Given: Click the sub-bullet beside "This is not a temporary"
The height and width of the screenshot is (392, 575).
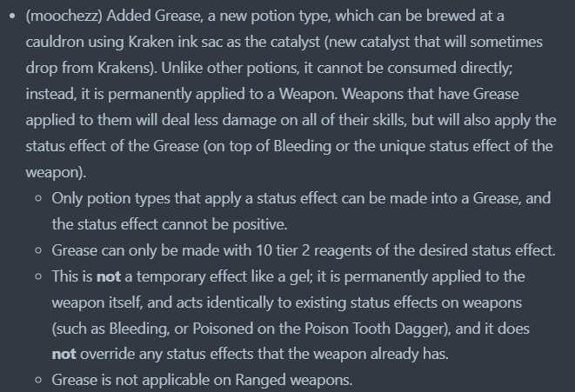Looking at the screenshot, I should point(38,276).
